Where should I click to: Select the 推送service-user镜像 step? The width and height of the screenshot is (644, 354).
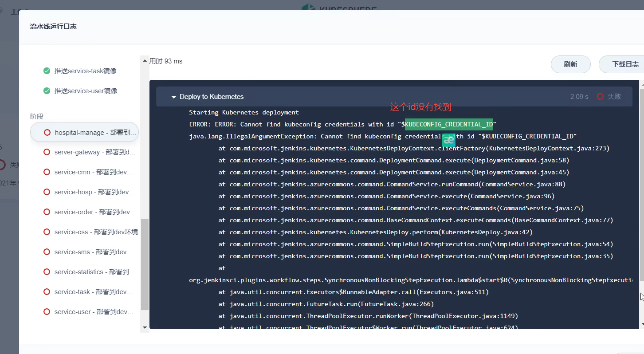point(86,91)
